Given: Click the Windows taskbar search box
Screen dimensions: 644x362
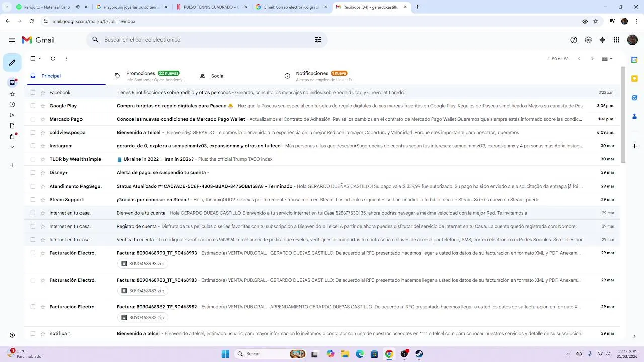Looking at the screenshot, I should [271, 354].
